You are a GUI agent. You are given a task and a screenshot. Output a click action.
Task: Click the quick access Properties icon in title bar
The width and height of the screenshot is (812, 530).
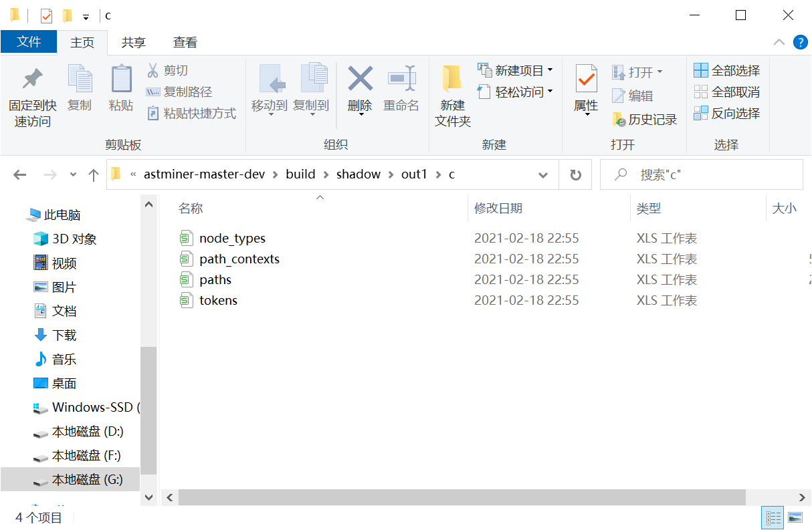click(x=46, y=15)
